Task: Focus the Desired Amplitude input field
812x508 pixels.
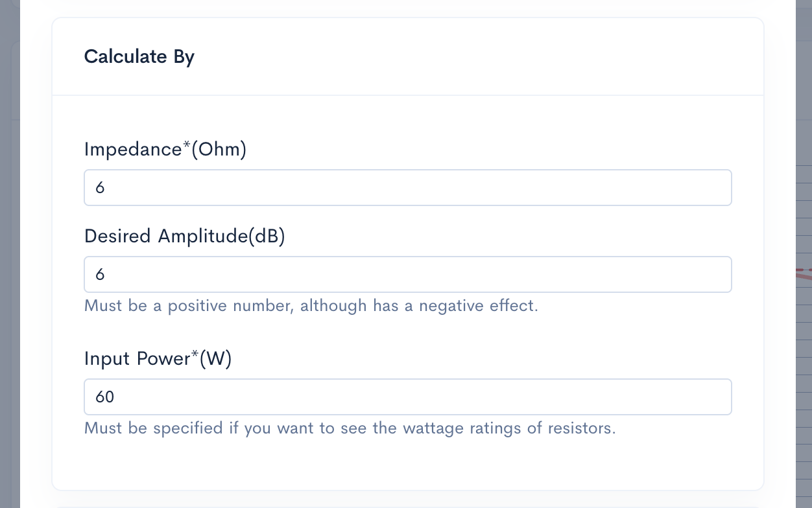Action: click(x=407, y=275)
